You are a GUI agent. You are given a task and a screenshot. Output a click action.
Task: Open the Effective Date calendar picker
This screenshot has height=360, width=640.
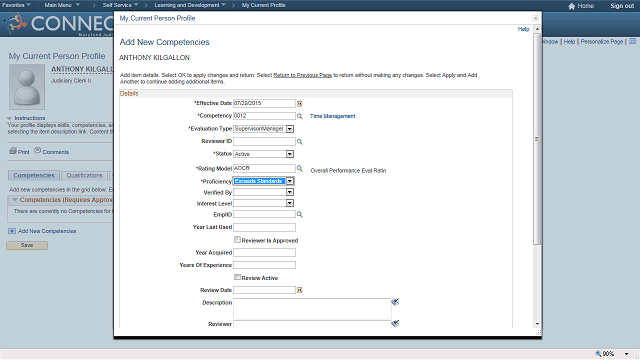point(300,104)
